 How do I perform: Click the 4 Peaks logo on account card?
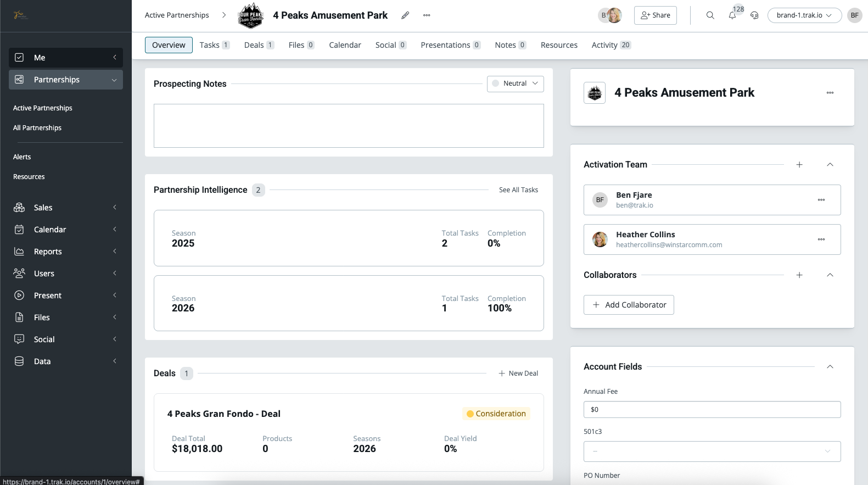point(595,93)
